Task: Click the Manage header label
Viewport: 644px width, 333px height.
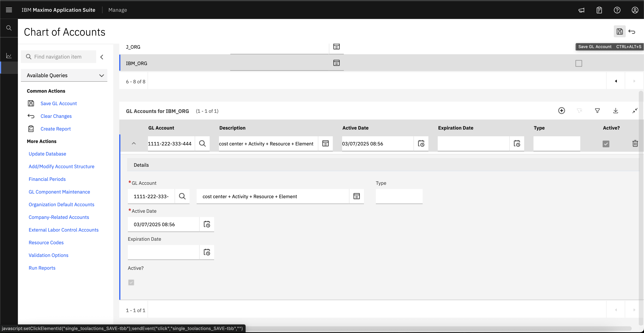Action: pos(118,10)
